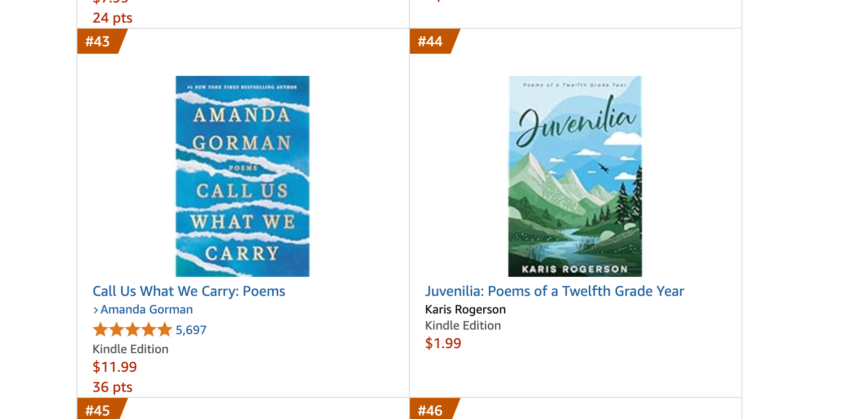Open the Juvenilia book cover image
This screenshot has width=868, height=419.
[575, 176]
